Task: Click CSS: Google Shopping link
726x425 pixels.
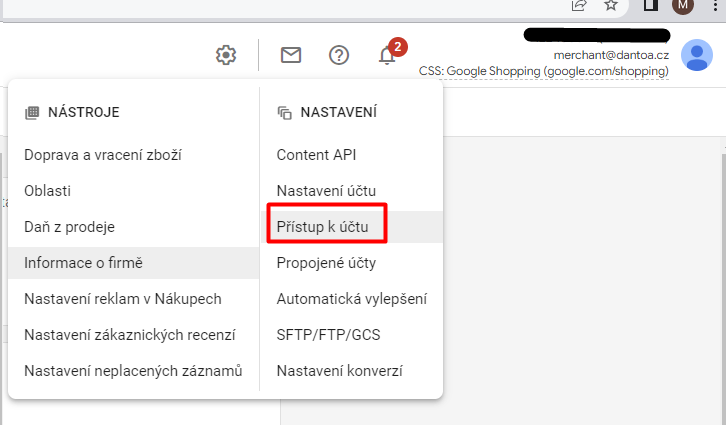Action: 543,72
